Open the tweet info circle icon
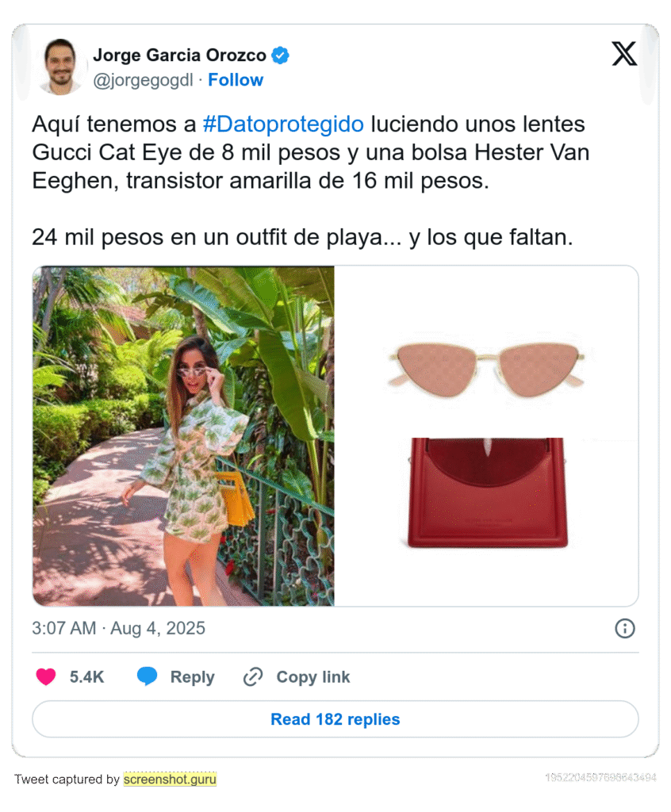Screen dimensions: 671x812 (x=624, y=629)
